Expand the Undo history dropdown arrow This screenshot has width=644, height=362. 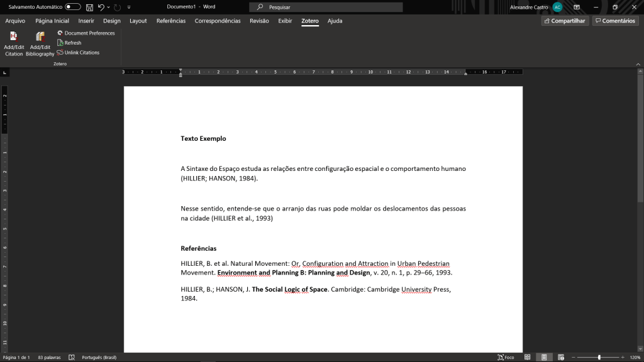[108, 7]
